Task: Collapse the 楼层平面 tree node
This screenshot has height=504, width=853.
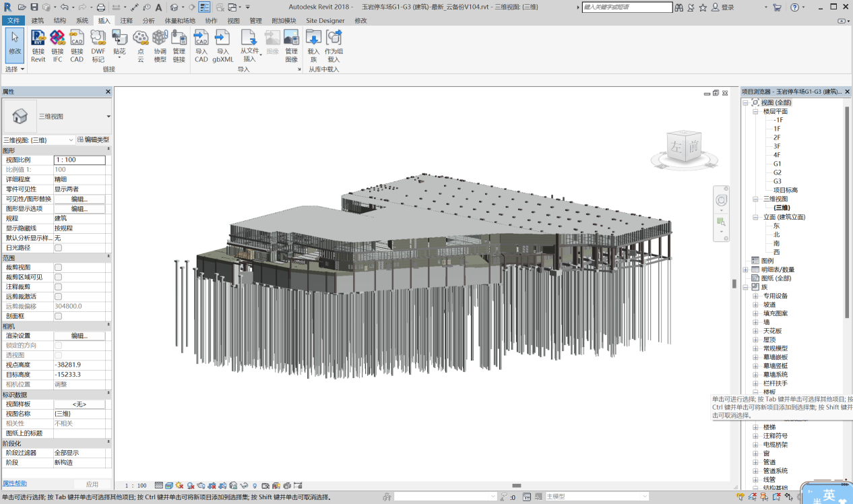Action: coord(755,112)
